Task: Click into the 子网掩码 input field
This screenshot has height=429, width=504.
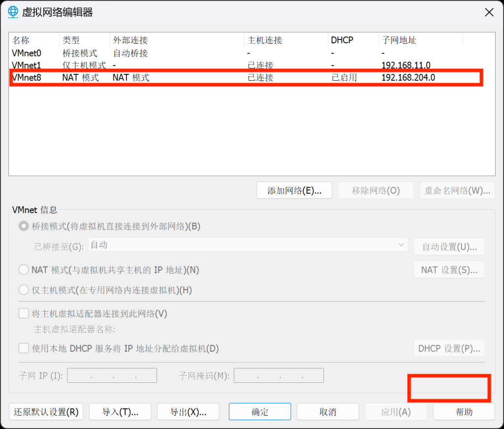Action: click(279, 375)
